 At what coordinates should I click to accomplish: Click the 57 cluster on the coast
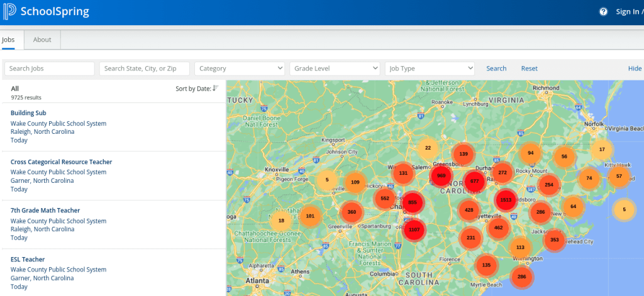click(619, 176)
